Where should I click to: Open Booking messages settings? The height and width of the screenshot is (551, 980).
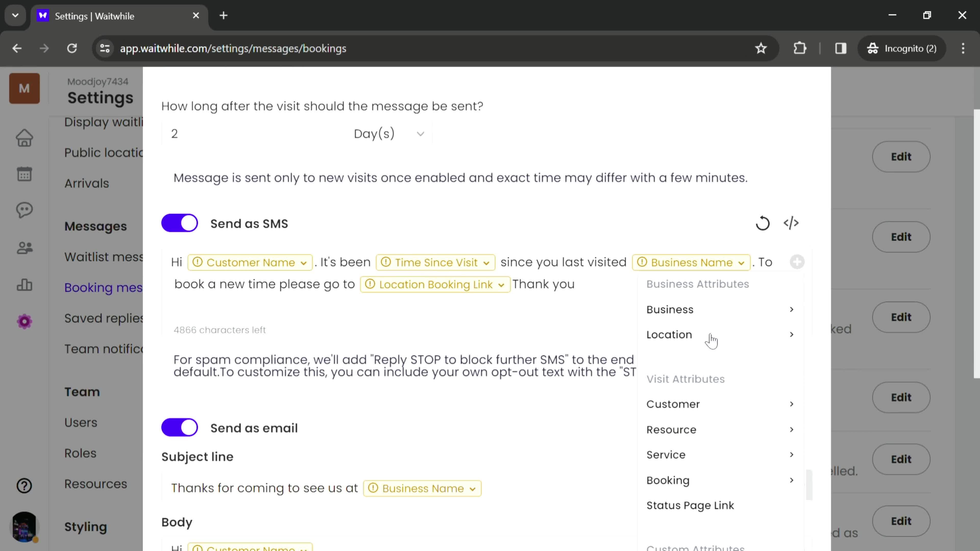coord(103,287)
